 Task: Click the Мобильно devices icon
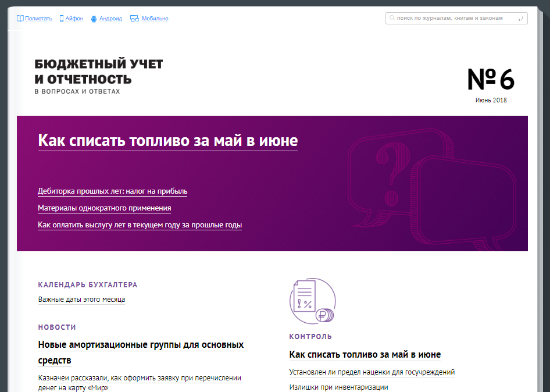pos(134,19)
